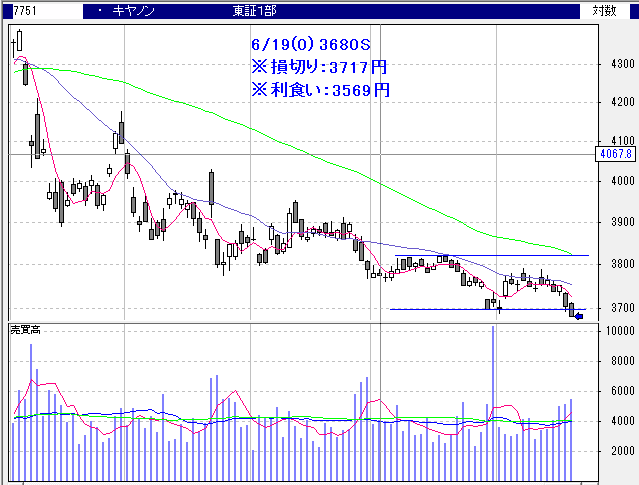639x485 pixels.
Task: Click the 4067.8 price cursor label
Action: [x=615, y=154]
